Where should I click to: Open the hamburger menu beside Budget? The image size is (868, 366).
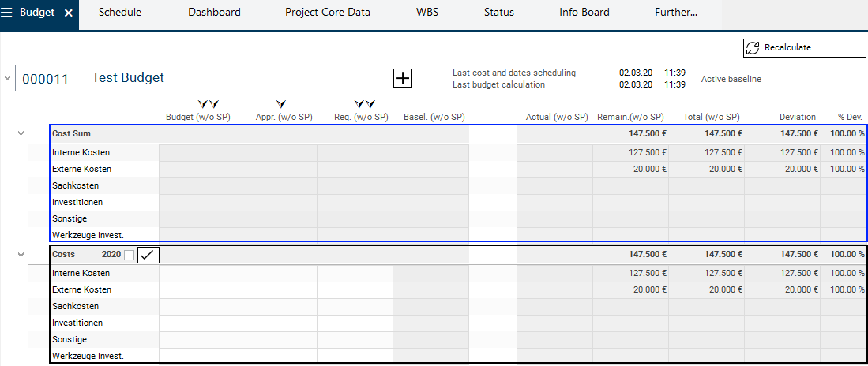click(x=7, y=13)
